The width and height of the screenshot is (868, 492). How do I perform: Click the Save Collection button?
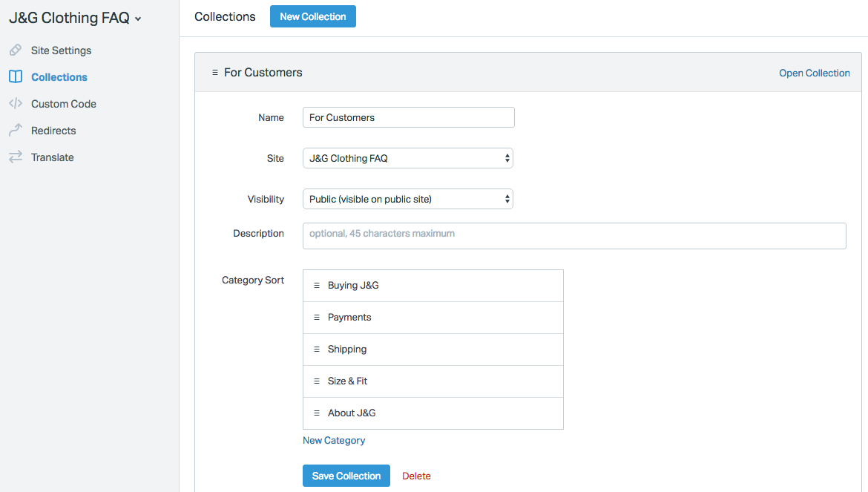tap(346, 476)
